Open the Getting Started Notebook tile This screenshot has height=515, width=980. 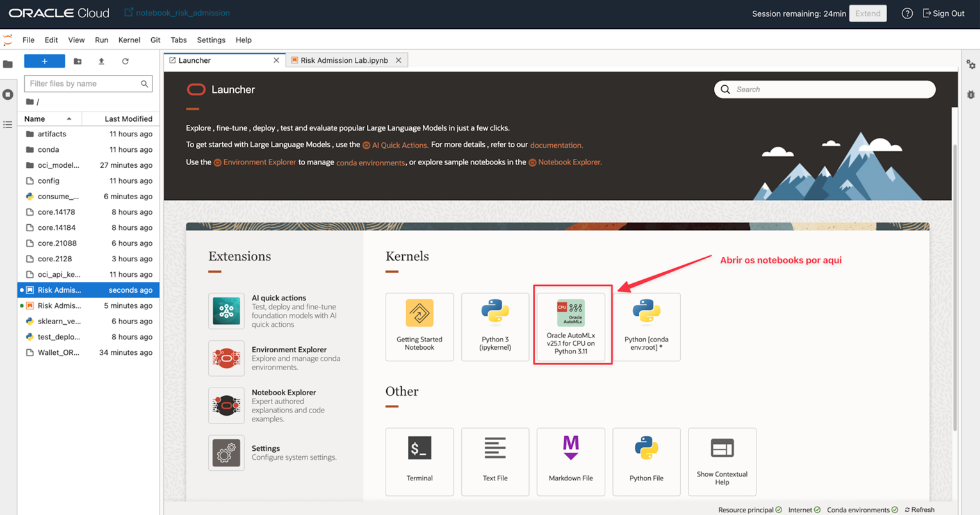pos(420,327)
